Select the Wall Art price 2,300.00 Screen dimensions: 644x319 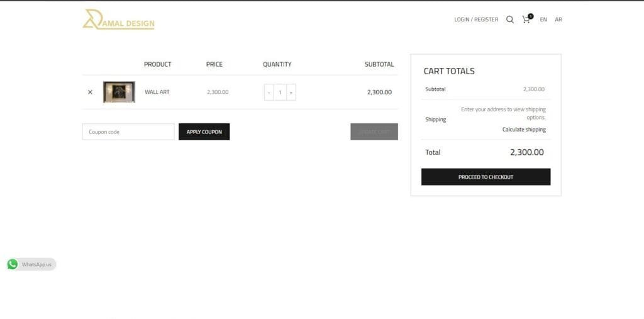pos(218,92)
